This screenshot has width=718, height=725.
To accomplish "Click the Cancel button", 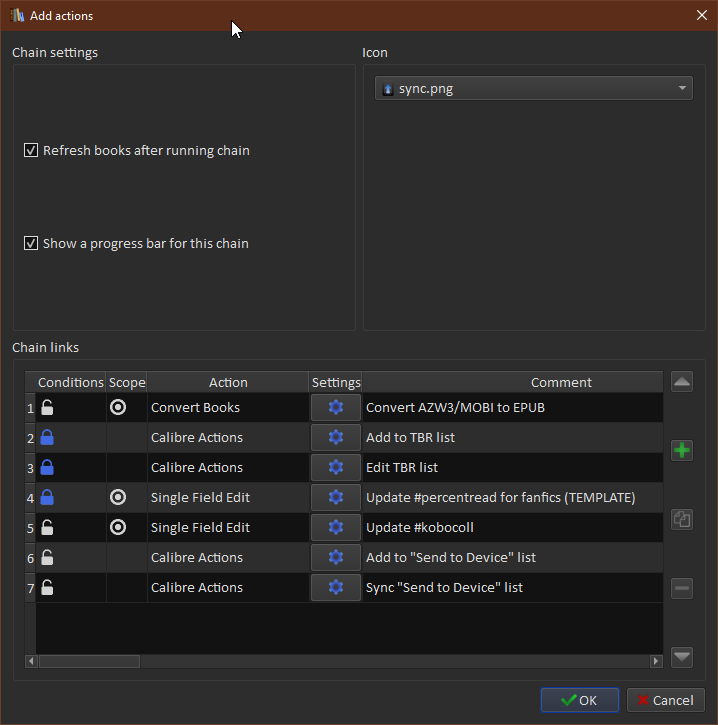I will tap(665, 700).
